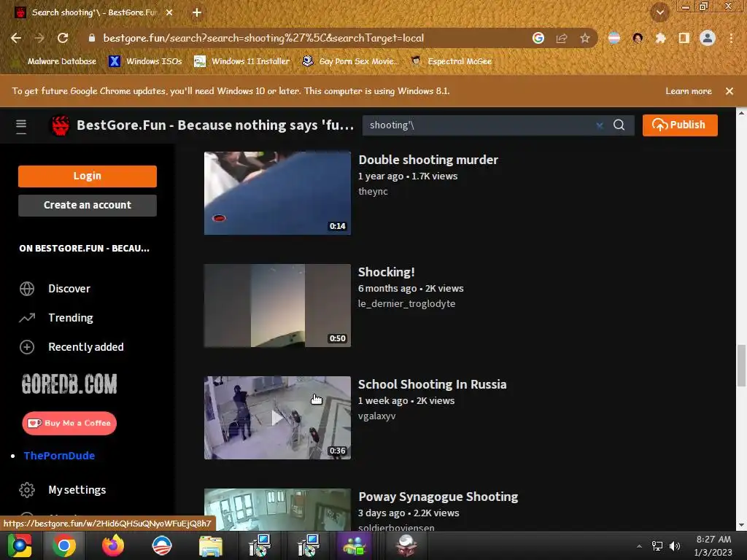Go forward with browser forward arrow
The height and width of the screenshot is (560, 747).
tap(39, 38)
